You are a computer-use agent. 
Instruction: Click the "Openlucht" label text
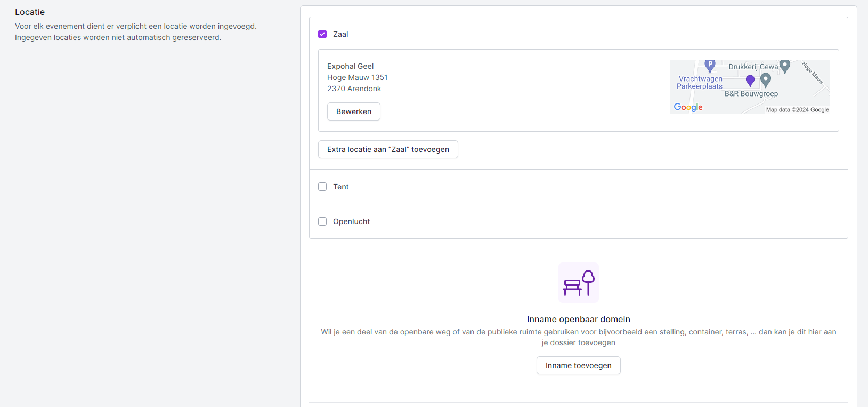click(x=351, y=221)
